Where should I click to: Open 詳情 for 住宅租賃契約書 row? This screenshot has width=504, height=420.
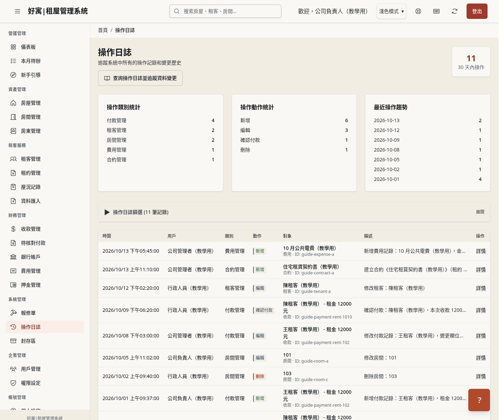pyautogui.click(x=481, y=269)
